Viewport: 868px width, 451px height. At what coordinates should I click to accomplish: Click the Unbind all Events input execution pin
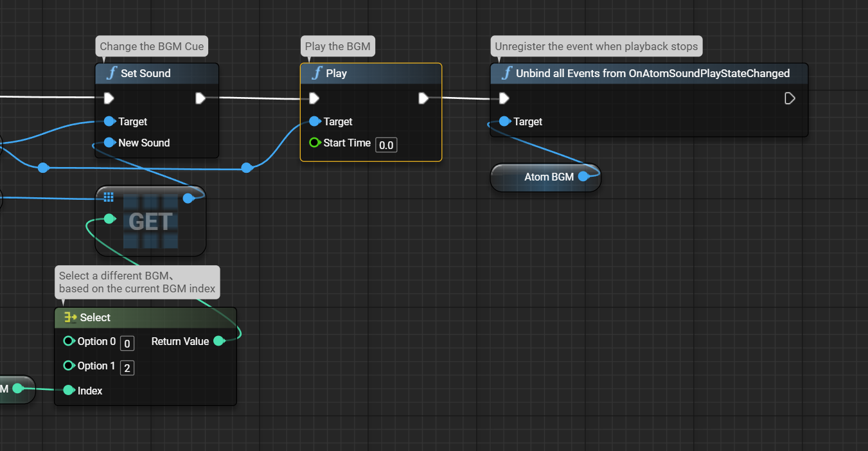(504, 98)
